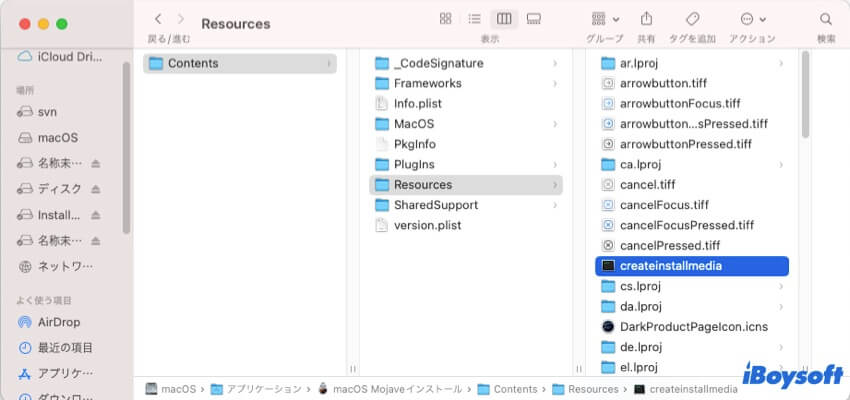
Task: Click the share icon in the toolbar
Action: pos(646,19)
